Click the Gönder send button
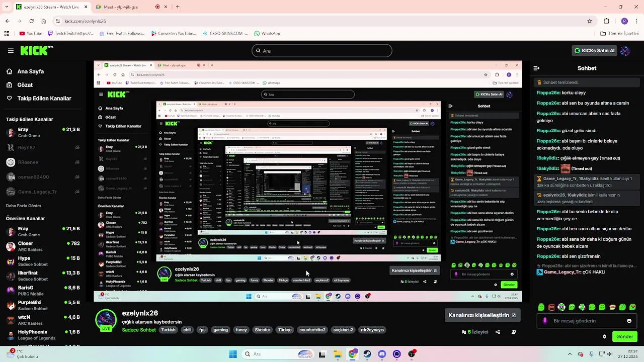Screen dimensions: 644x362 (x=624, y=336)
